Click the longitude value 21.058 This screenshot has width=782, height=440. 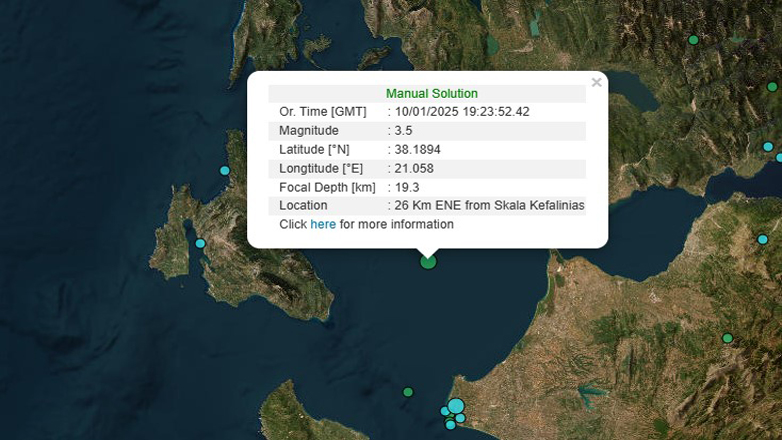414,169
